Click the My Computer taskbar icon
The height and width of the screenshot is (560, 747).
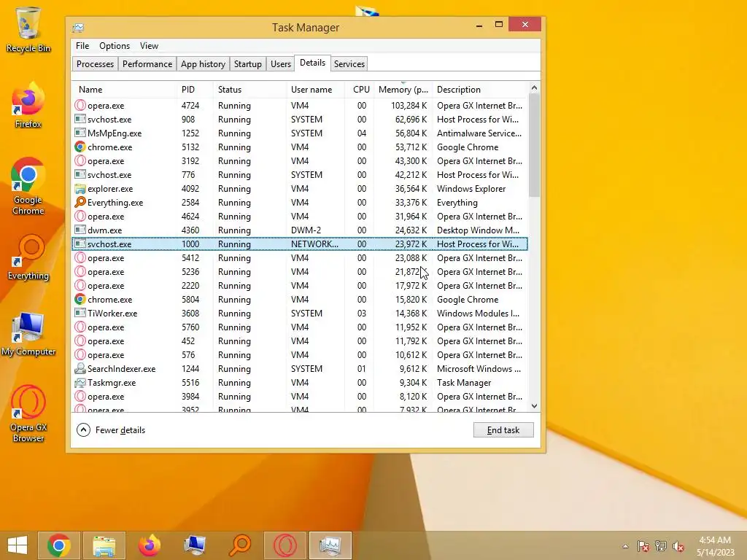pos(194,545)
